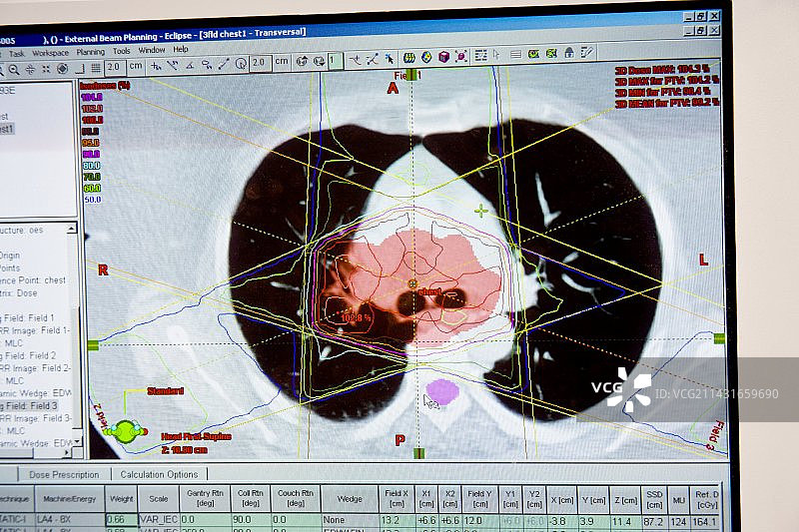The image size is (799, 532).
Task: Open the Window menu
Action: pos(152,50)
